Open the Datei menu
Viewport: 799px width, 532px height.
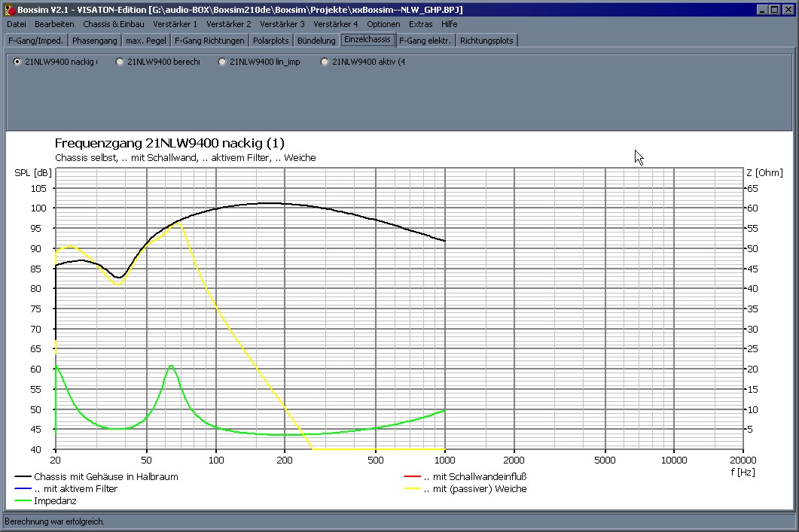pos(17,24)
